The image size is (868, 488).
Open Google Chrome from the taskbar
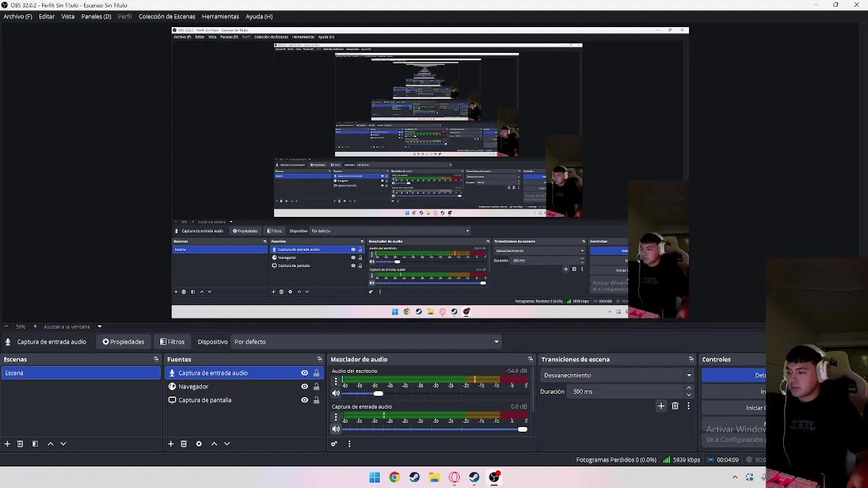(x=394, y=477)
